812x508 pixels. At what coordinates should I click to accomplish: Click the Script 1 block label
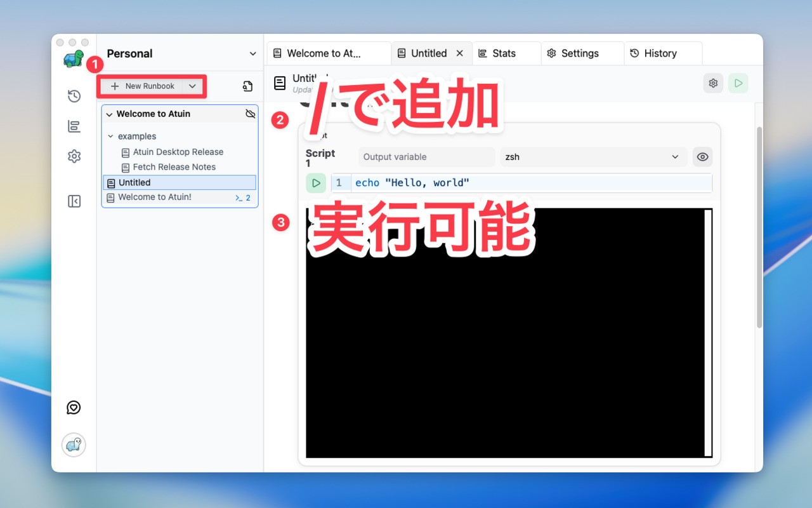(x=320, y=158)
